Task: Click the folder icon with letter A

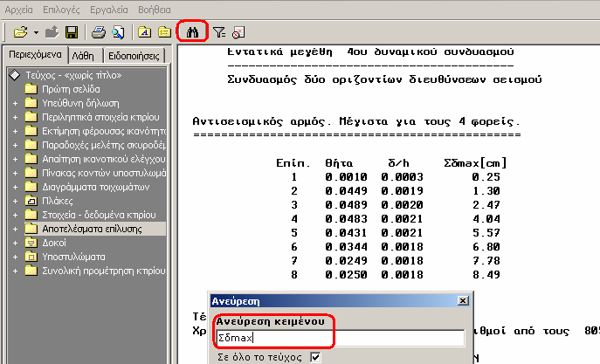Action: click(145, 32)
